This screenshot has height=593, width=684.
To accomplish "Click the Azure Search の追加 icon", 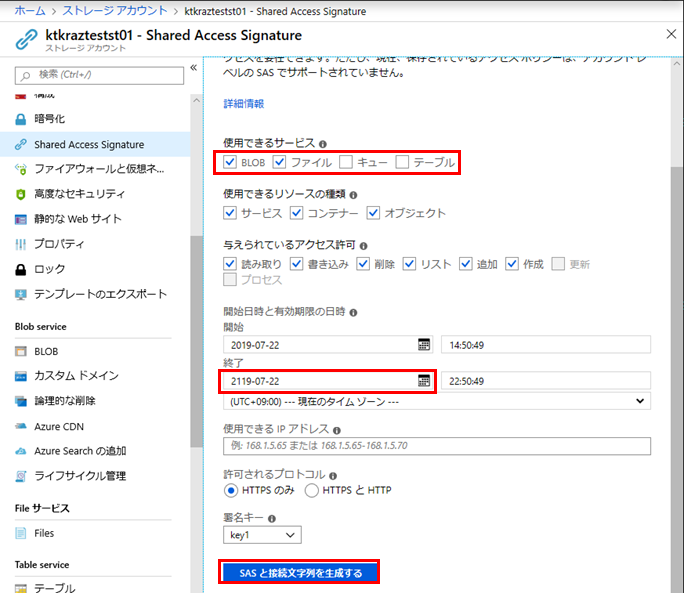I will (21, 451).
